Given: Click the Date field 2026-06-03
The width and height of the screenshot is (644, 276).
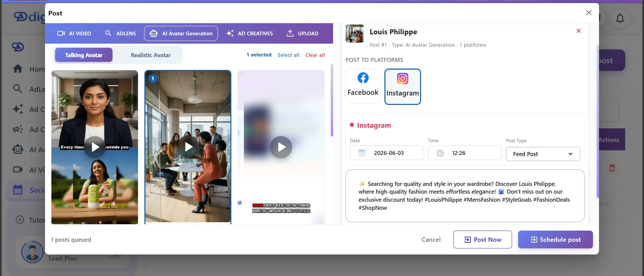Looking at the screenshot, I should tap(387, 153).
